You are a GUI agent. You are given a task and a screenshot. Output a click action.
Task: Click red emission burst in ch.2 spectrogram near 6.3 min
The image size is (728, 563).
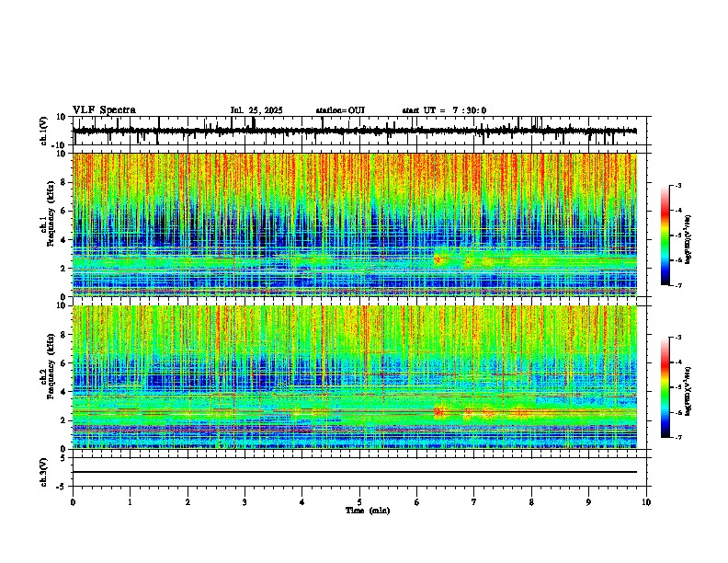point(438,411)
